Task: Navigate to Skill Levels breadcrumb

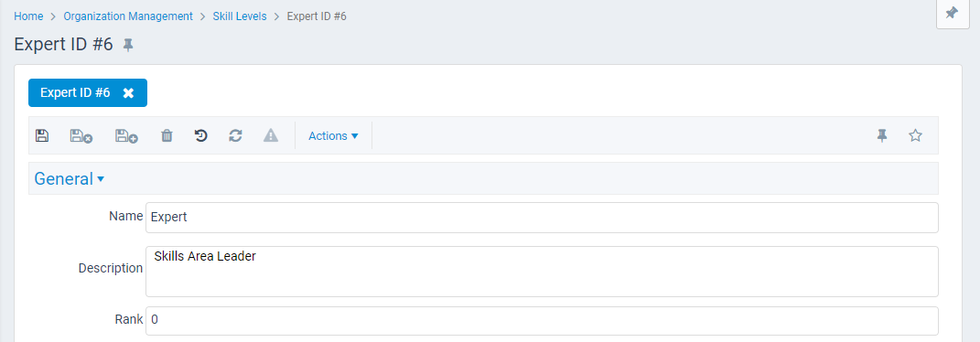Action: click(240, 16)
